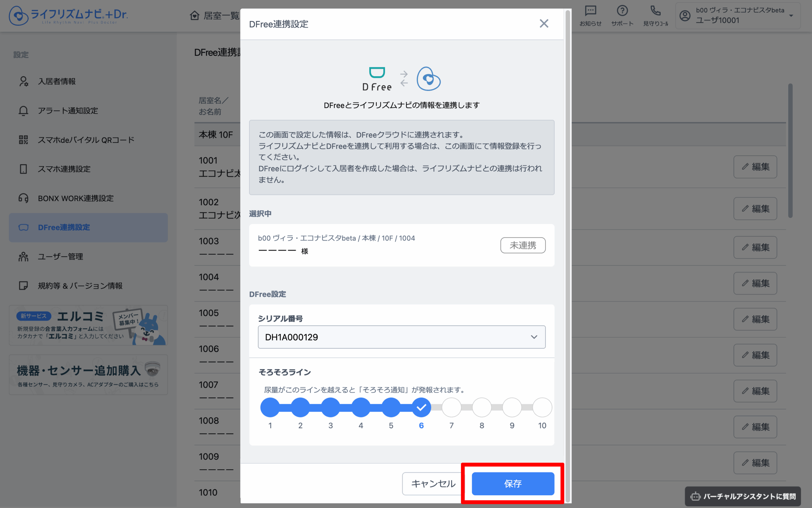Open 入居者情報 in sidebar
Image resolution: width=812 pixels, height=508 pixels.
[x=88, y=81]
